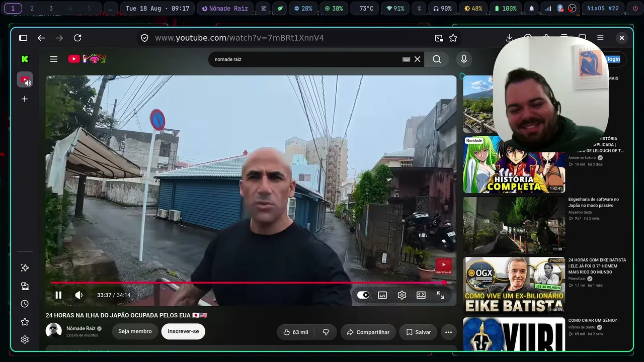Open the player settings gear
Image resolution: width=644 pixels, height=362 pixels.
(401, 295)
